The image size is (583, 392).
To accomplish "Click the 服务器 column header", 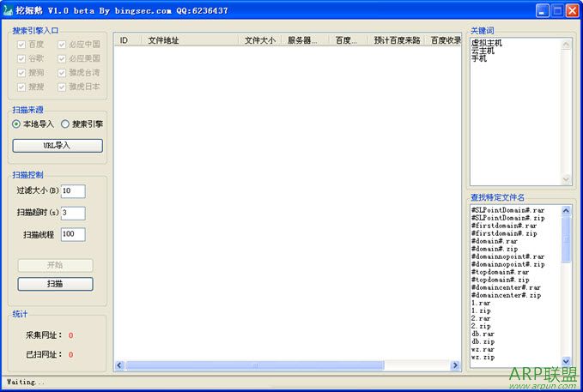I will (x=306, y=40).
